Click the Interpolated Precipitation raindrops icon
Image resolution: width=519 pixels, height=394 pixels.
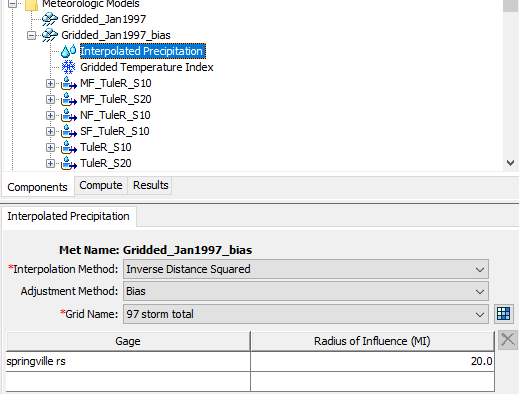click(x=69, y=51)
